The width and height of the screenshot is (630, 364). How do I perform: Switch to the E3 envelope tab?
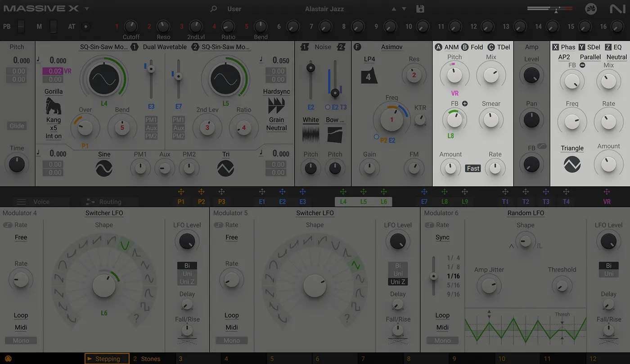click(x=302, y=202)
